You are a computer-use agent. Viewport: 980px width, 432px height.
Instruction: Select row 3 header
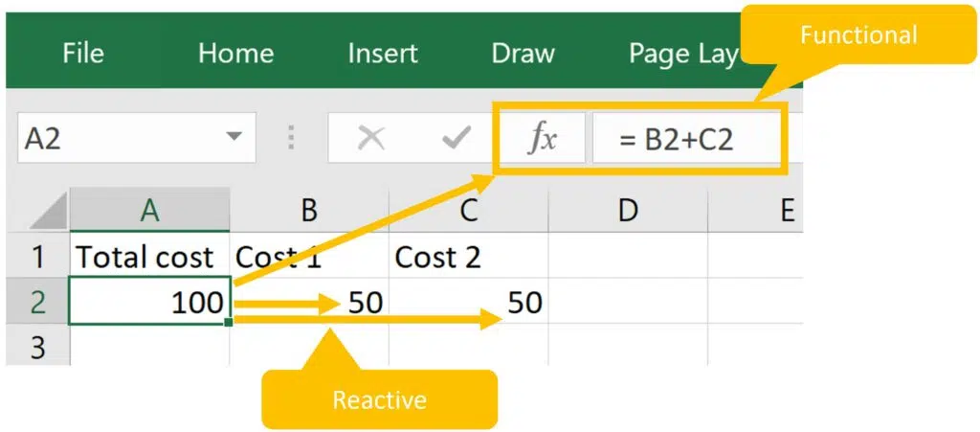point(36,347)
